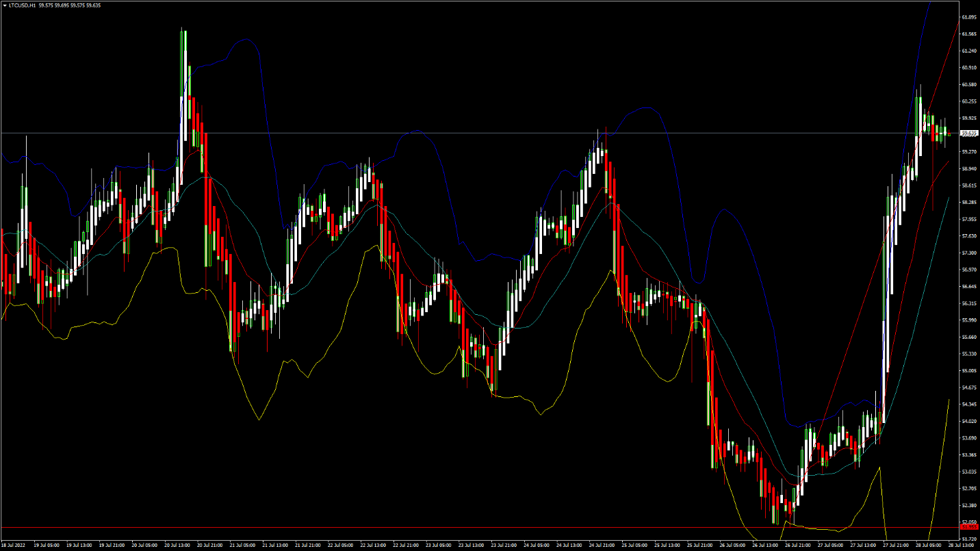The image size is (980, 551).
Task: Click the OHLC values 59.575 59.695 59.575 59.635
Action: coord(70,5)
